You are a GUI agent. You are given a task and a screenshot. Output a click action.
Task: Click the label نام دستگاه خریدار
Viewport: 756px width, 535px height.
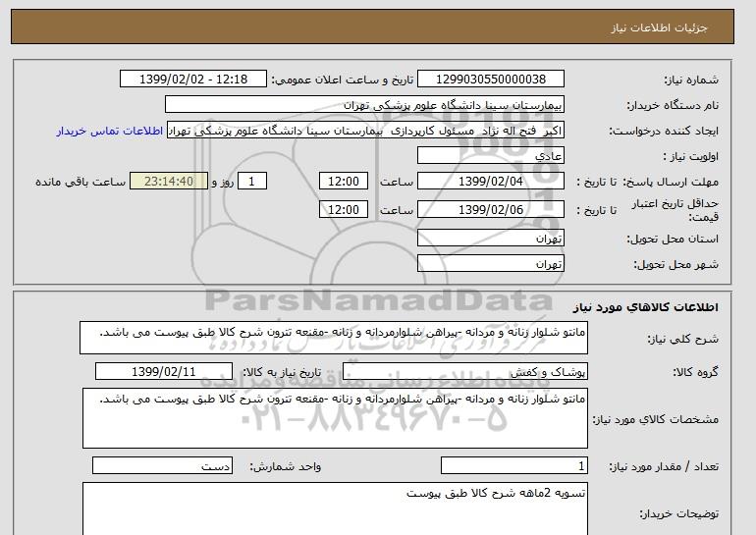(673, 105)
